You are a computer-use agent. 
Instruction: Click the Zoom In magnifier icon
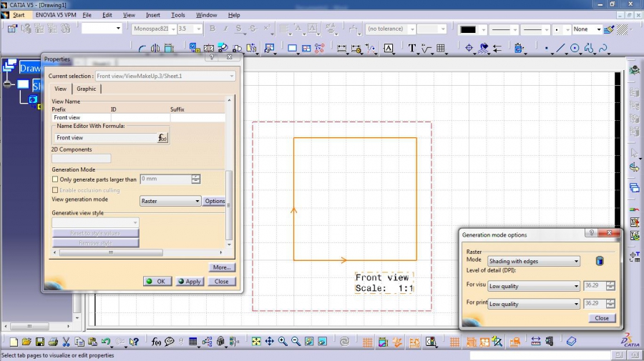coord(283,341)
